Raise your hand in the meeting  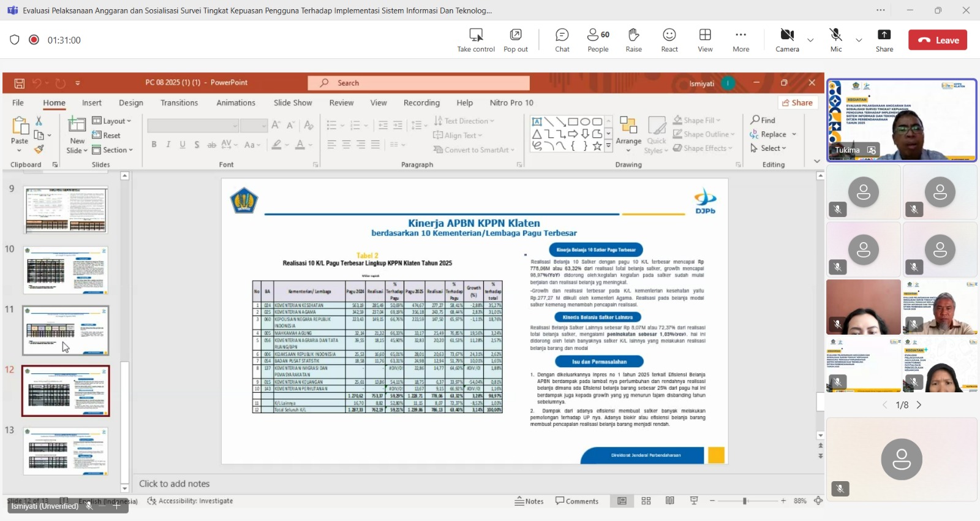click(633, 40)
